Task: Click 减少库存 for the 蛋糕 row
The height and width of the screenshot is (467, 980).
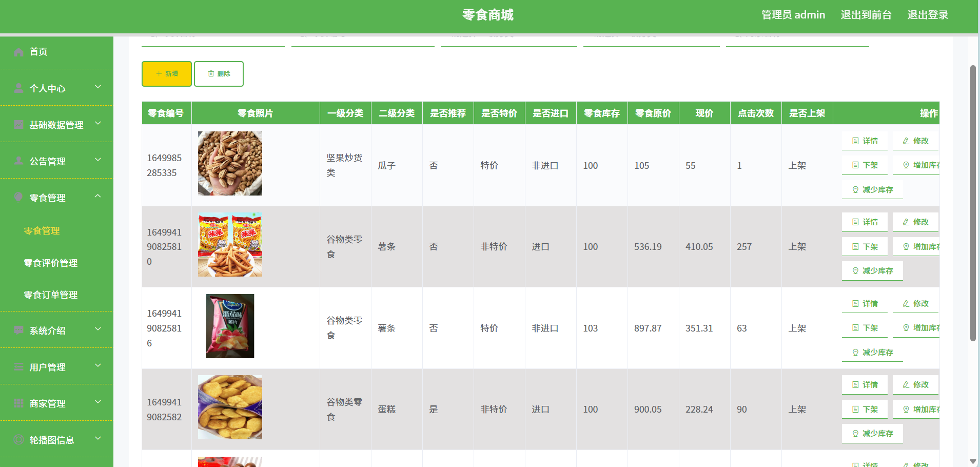Action: click(872, 434)
